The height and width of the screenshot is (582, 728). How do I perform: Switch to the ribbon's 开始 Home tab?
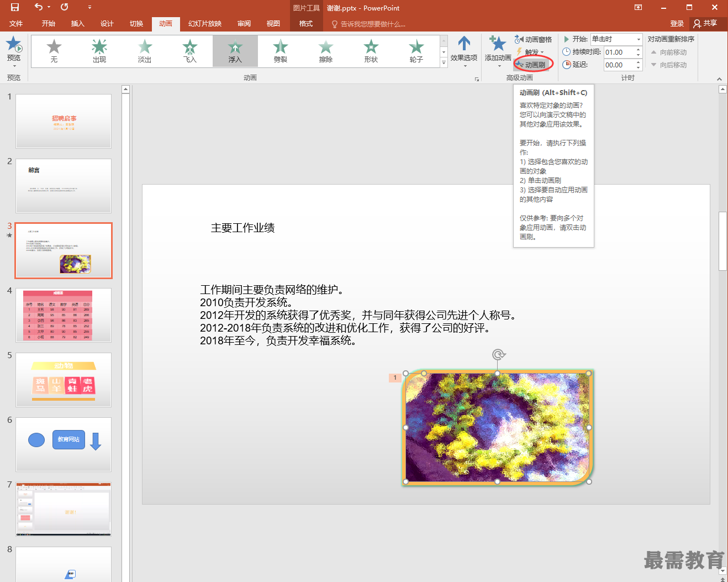[x=49, y=23]
